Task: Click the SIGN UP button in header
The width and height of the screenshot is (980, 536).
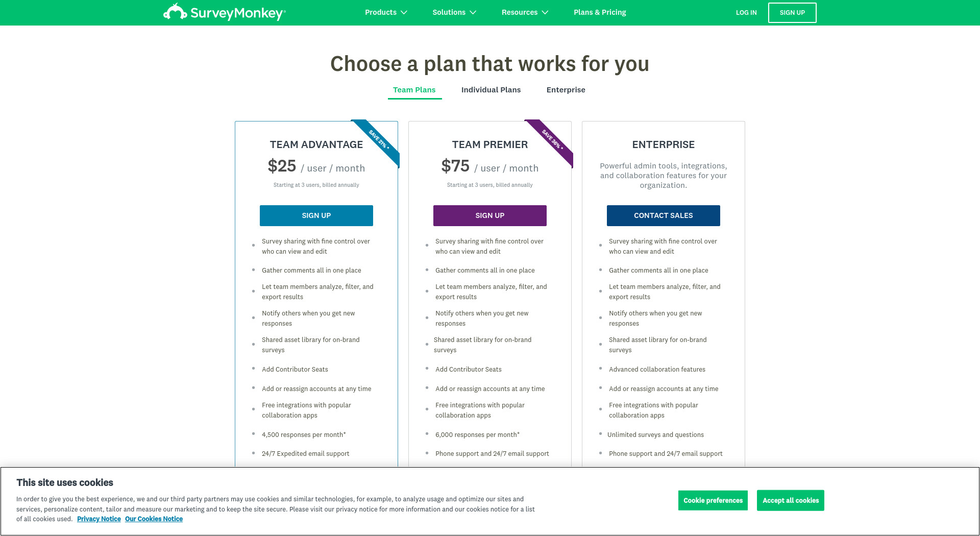Action: pos(792,13)
